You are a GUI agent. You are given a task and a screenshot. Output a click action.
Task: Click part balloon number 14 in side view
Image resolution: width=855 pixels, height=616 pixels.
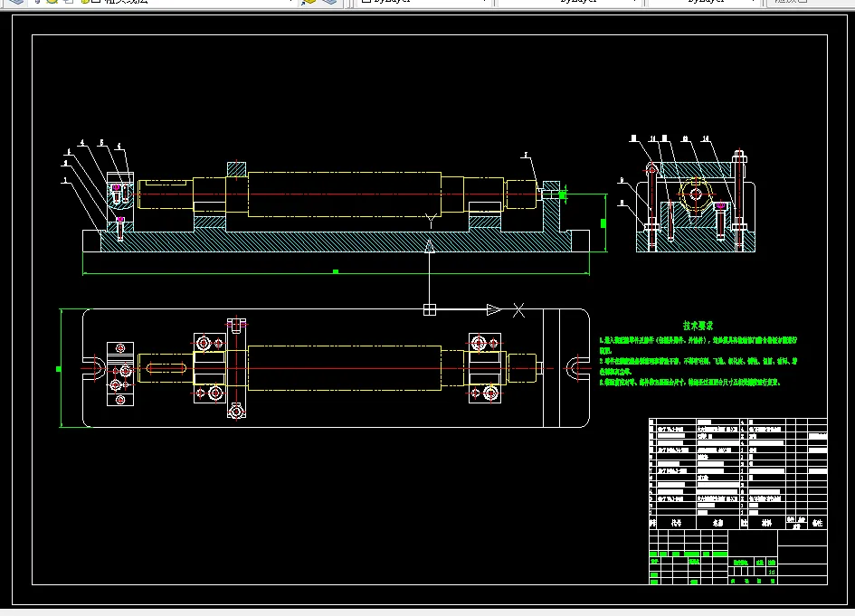[706, 139]
